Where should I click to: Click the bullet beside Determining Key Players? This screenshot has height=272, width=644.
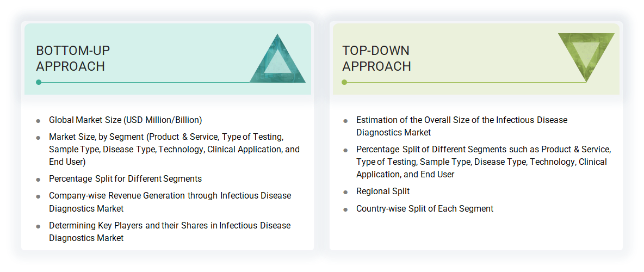click(x=38, y=226)
